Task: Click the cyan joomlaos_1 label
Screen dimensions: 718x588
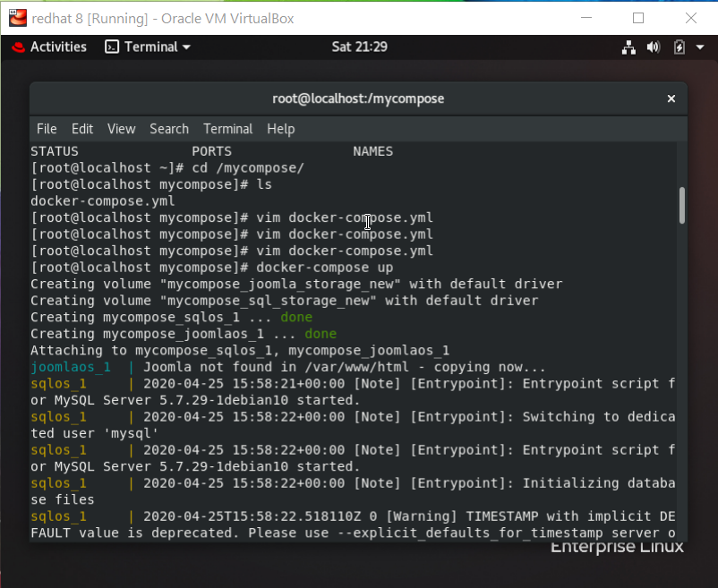Action: coord(71,367)
